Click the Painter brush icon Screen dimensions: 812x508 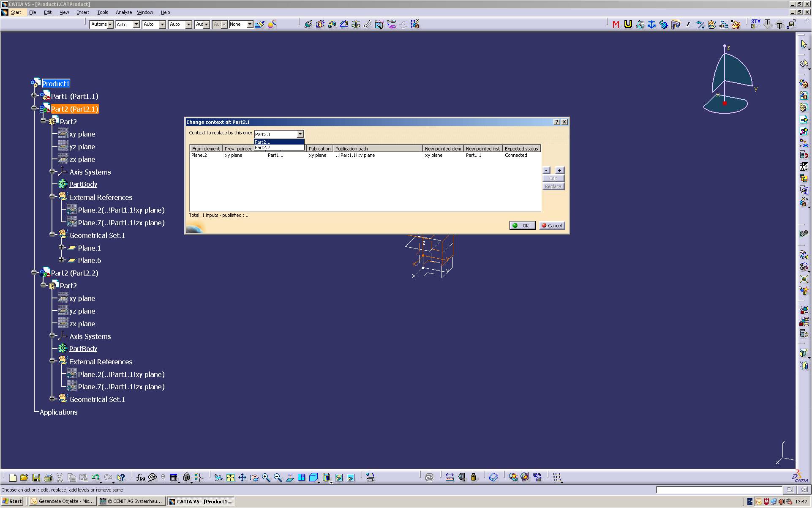260,24
